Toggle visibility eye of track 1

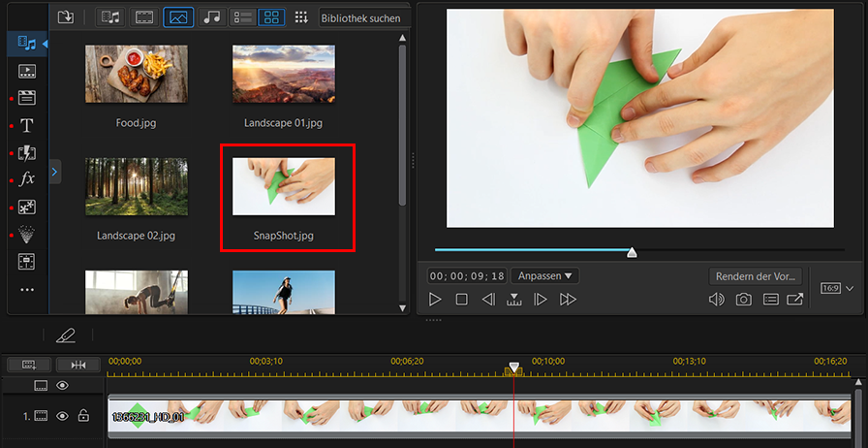click(x=62, y=416)
